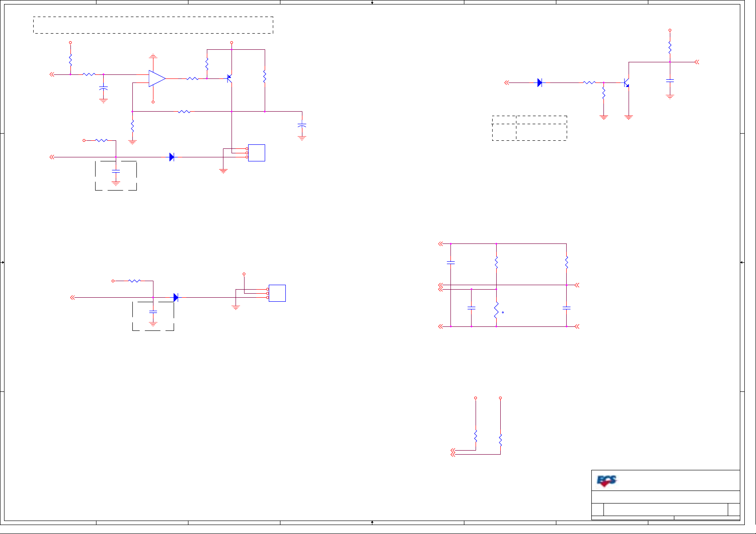The width and height of the screenshot is (756, 534).
Task: Select the resistor marked with small circle
Action: tap(496, 311)
